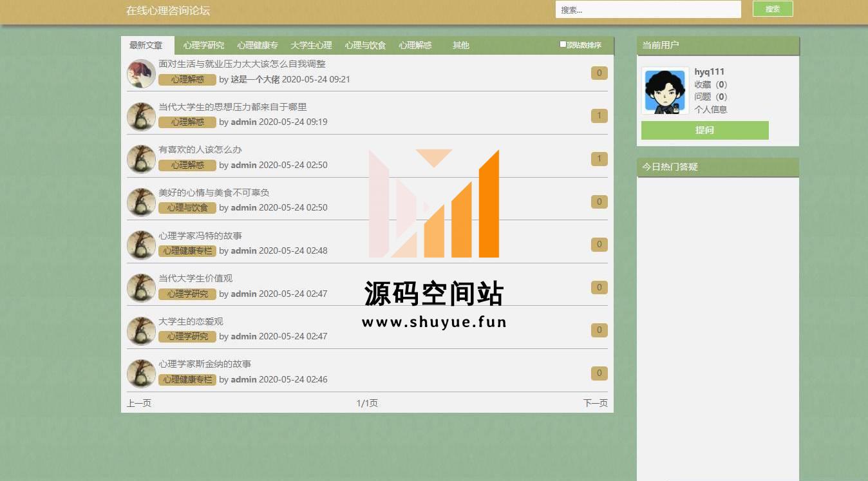
Task: Click reply count badge for 美好的心情与美食 post
Action: coord(599,202)
